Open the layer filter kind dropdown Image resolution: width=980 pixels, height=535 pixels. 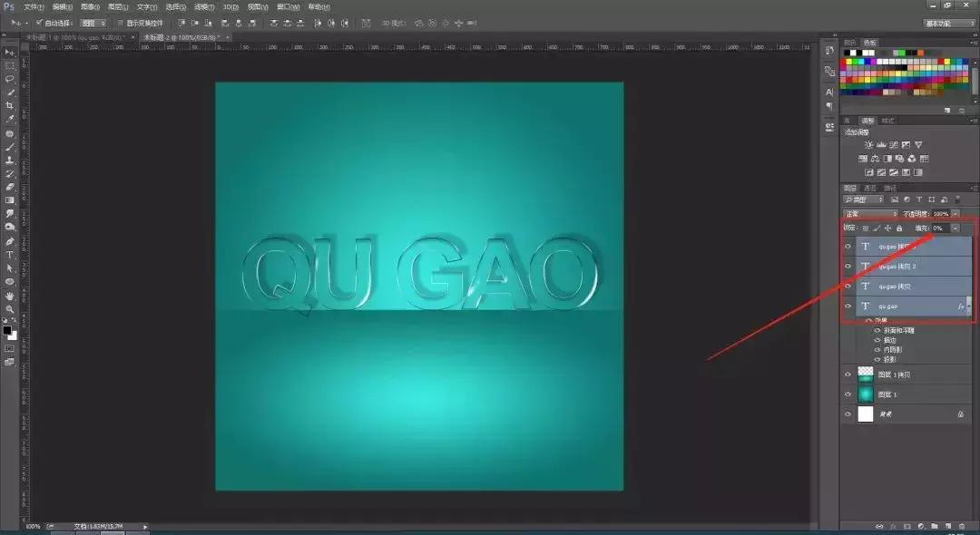864,199
